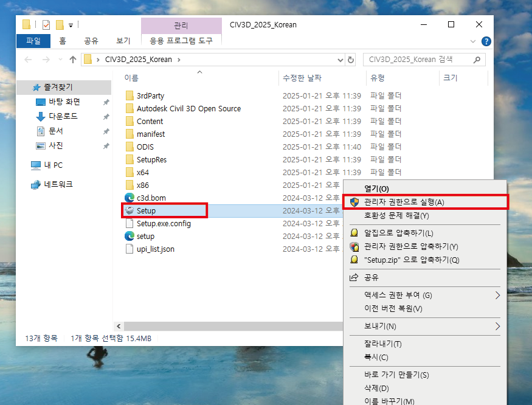The image size is (532, 405).
Task: Select the manifest folder icon
Action: [130, 134]
